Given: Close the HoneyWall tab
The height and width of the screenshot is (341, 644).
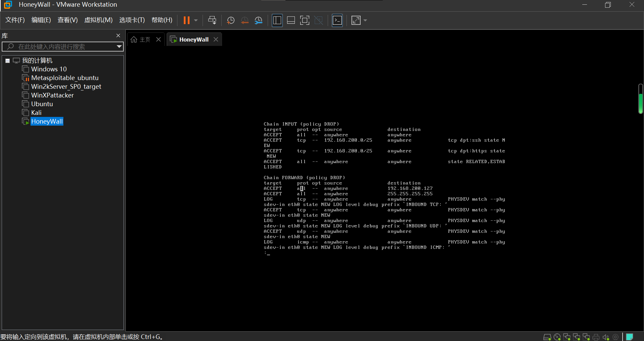Looking at the screenshot, I should pyautogui.click(x=216, y=40).
